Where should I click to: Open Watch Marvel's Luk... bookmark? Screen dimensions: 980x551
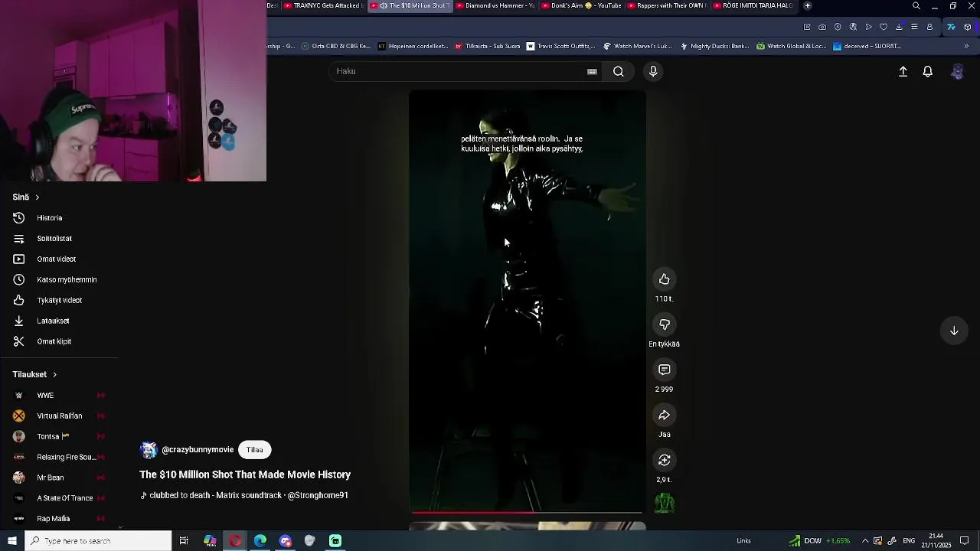637,46
